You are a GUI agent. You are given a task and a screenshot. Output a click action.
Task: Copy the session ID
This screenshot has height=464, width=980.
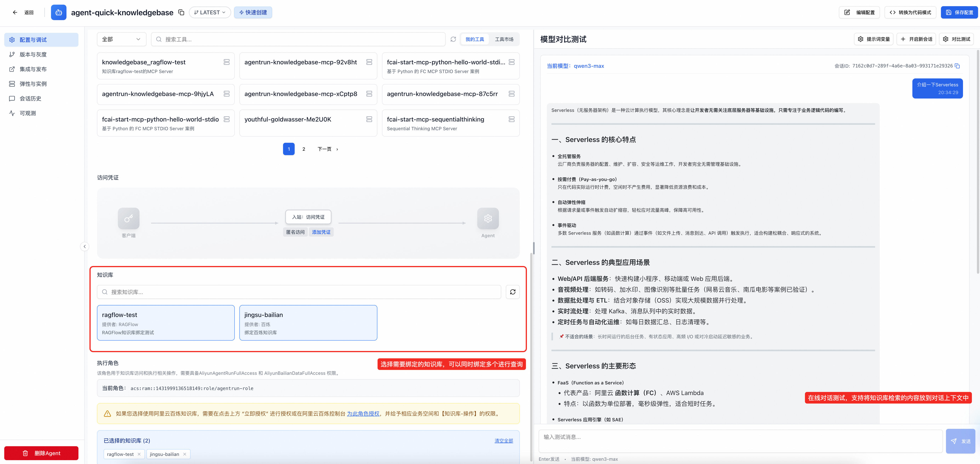coord(957,66)
